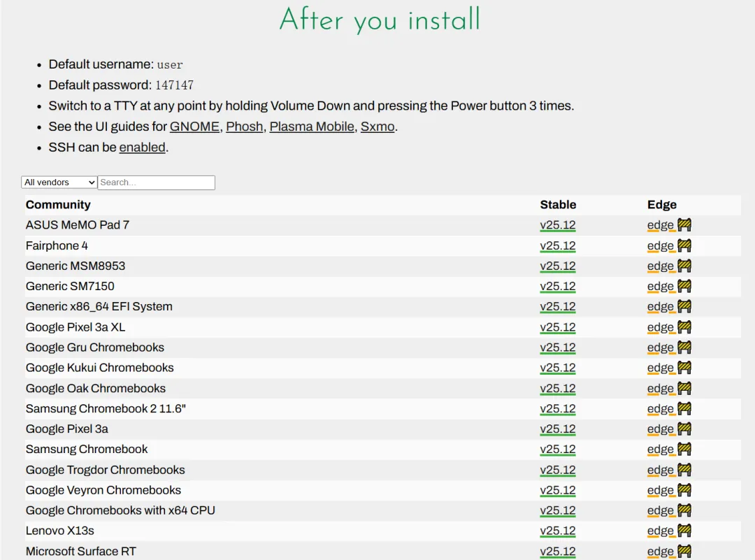Open v25.12 for Generic SM7150
This screenshot has width=755, height=560.
(558, 287)
